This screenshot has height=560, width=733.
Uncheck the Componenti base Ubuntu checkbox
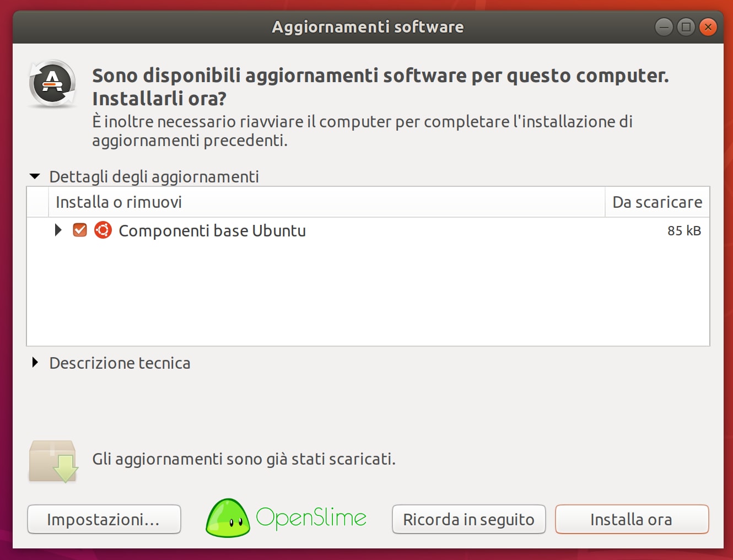pos(80,230)
